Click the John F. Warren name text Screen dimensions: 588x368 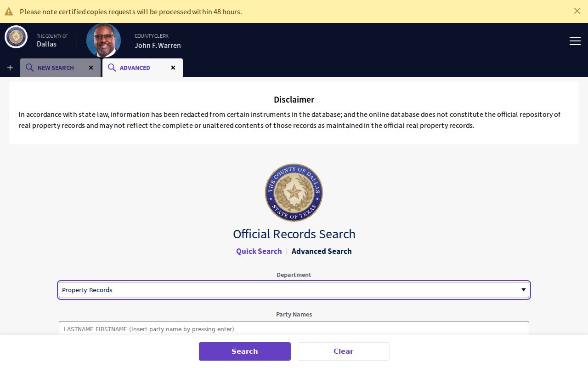click(x=158, y=46)
